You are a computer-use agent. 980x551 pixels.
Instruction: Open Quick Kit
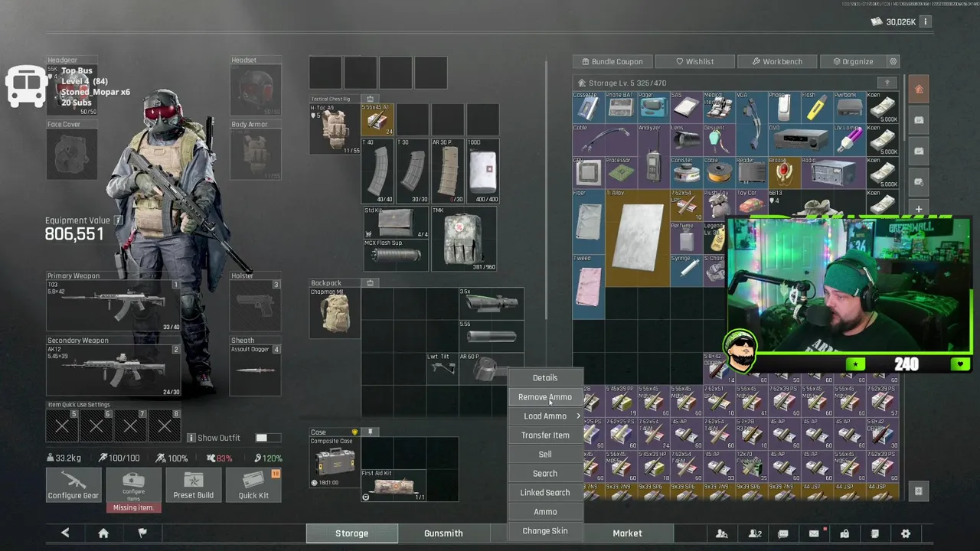pyautogui.click(x=253, y=485)
